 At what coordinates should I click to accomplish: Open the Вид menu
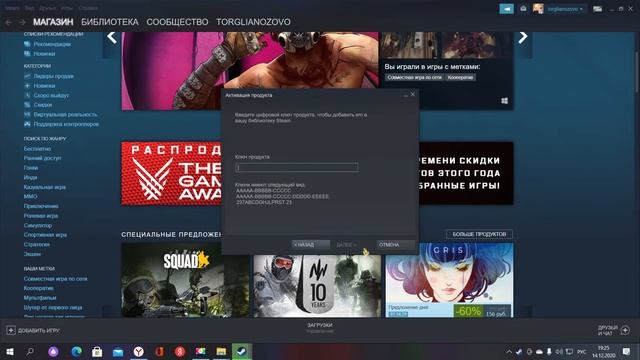pos(29,8)
